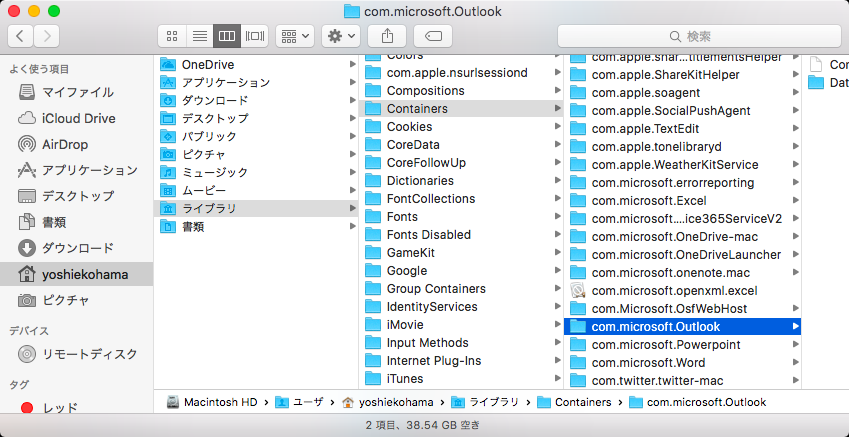Select the Compositions folder
Image resolution: width=849 pixels, height=437 pixels.
[461, 90]
